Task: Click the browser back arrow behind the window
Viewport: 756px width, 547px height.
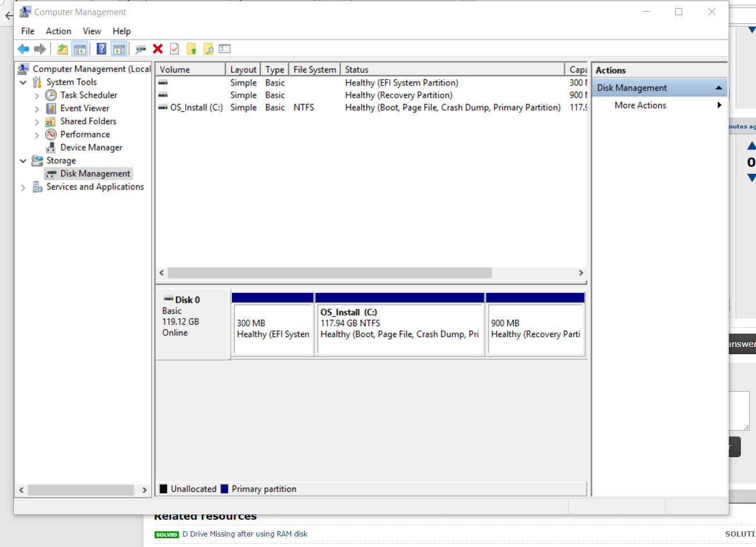Action: (9, 16)
